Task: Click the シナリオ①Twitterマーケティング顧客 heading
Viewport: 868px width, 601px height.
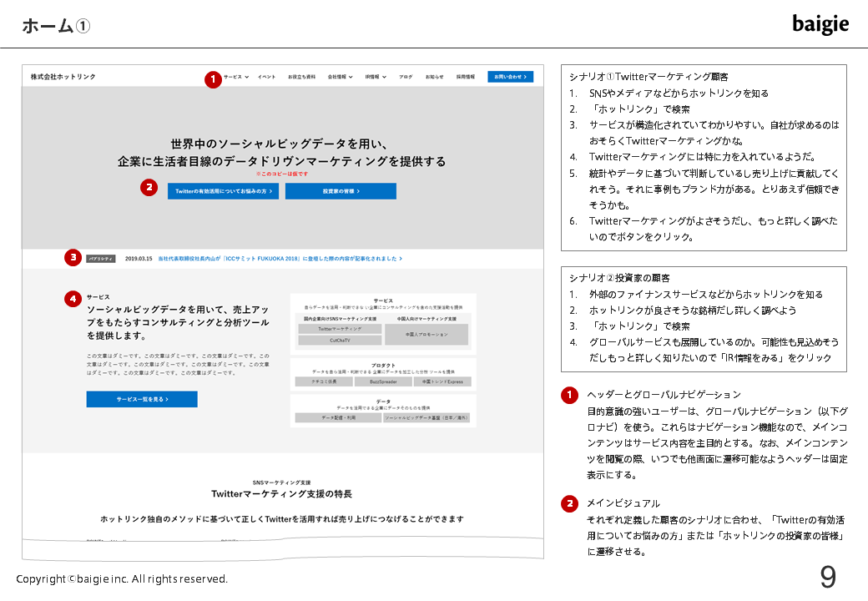Action: point(648,77)
